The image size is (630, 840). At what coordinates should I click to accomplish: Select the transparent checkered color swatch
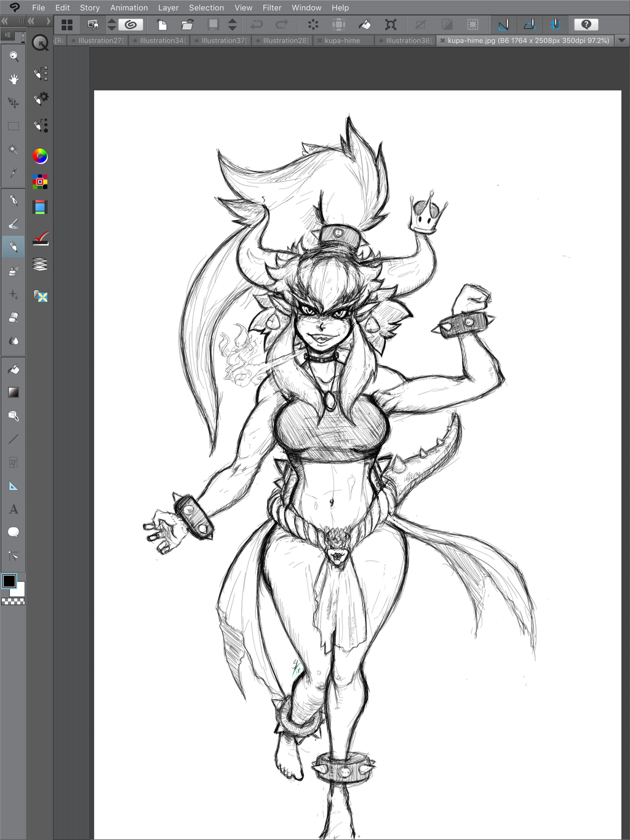(x=13, y=601)
